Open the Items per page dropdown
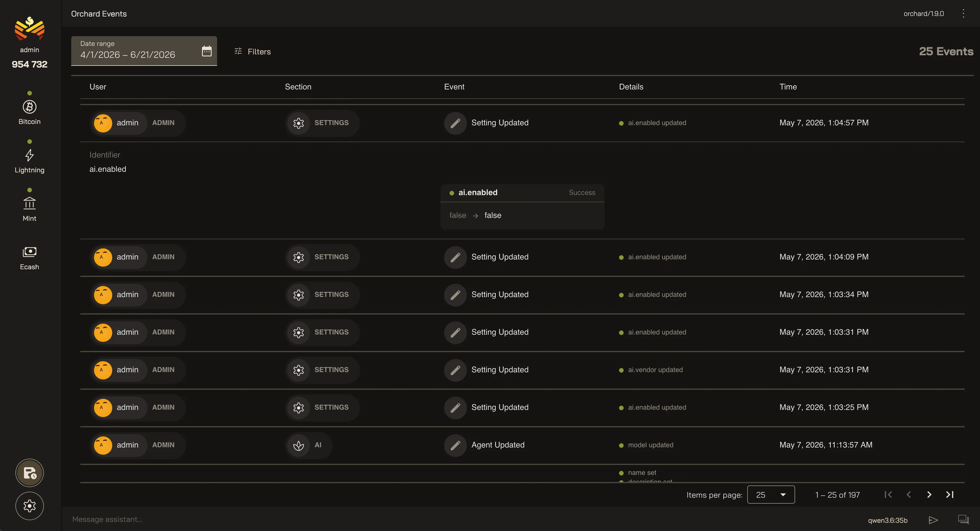Viewport: 980px width, 531px height. click(771, 495)
